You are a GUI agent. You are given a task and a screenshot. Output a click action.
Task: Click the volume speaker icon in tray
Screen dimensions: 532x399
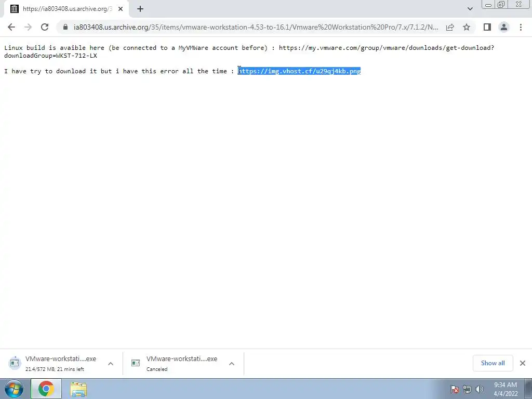click(x=479, y=389)
